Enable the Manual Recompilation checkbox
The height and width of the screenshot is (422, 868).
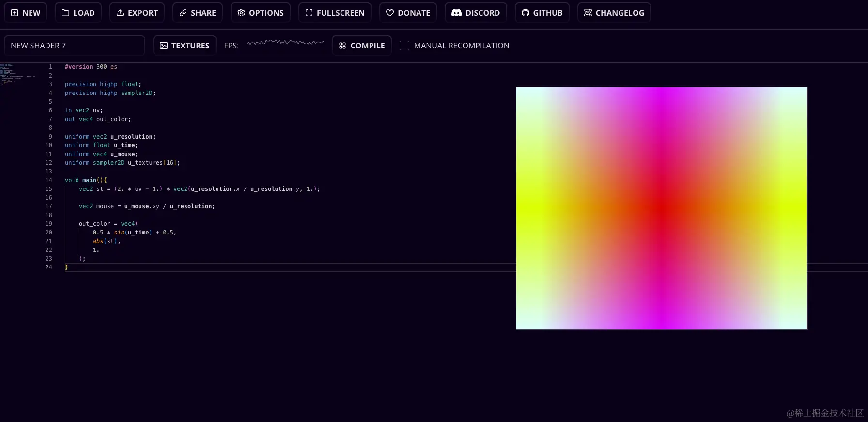tap(404, 46)
